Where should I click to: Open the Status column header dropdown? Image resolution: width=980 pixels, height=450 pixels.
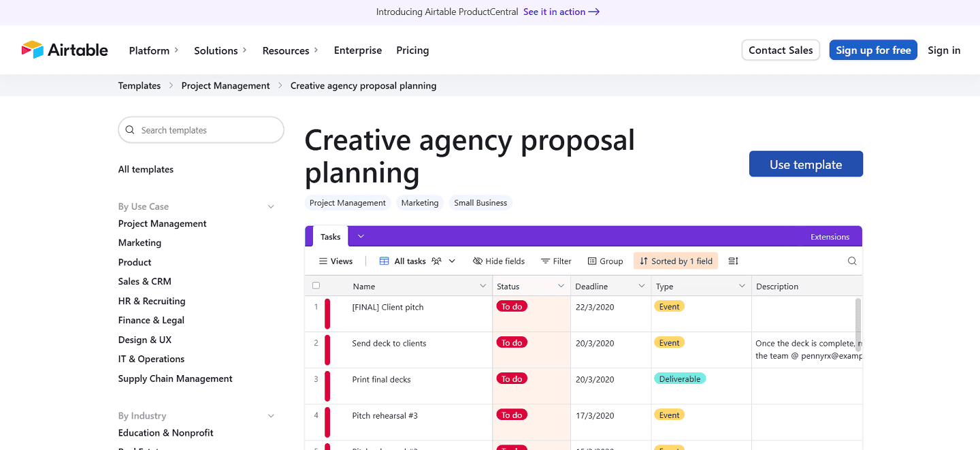pyautogui.click(x=561, y=285)
